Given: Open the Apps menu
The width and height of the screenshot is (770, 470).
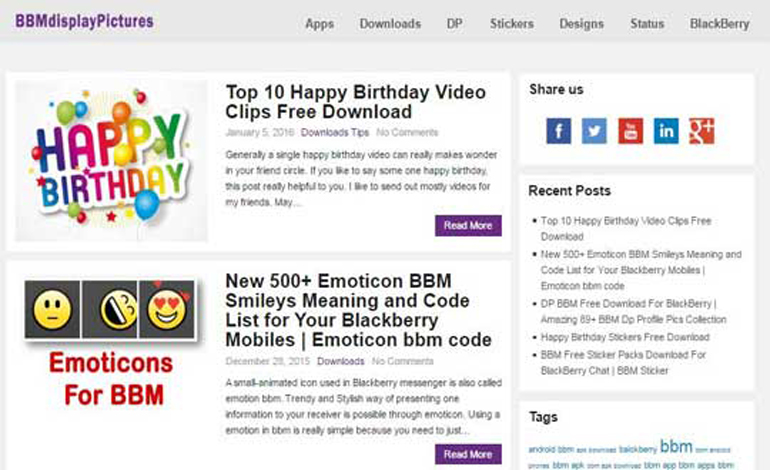Looking at the screenshot, I should point(320,24).
